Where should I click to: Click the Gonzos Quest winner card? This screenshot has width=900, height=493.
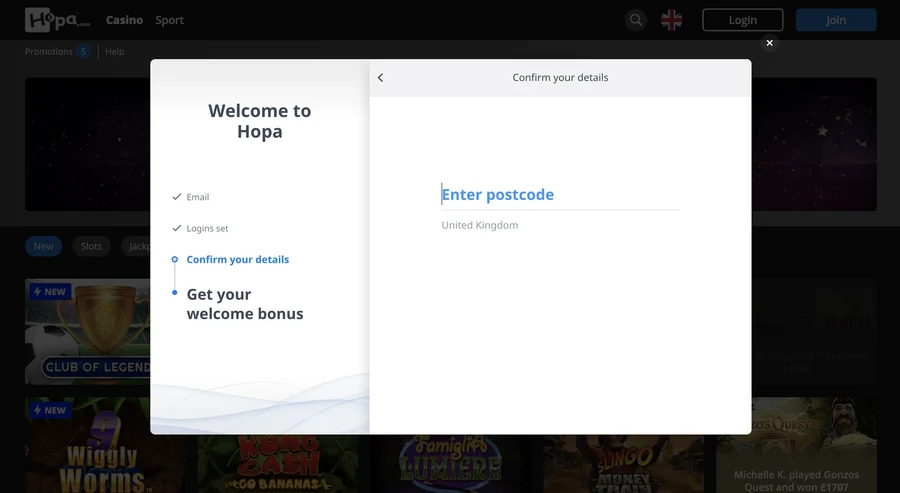[796, 445]
